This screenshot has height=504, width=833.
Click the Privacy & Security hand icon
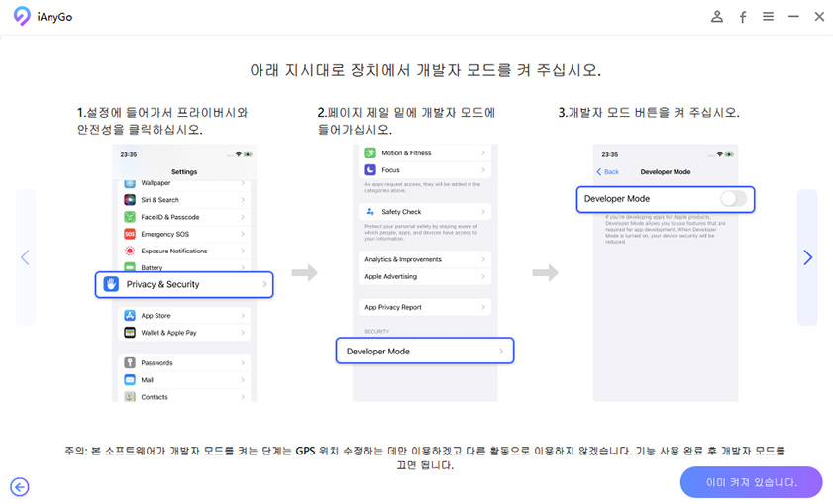111,284
